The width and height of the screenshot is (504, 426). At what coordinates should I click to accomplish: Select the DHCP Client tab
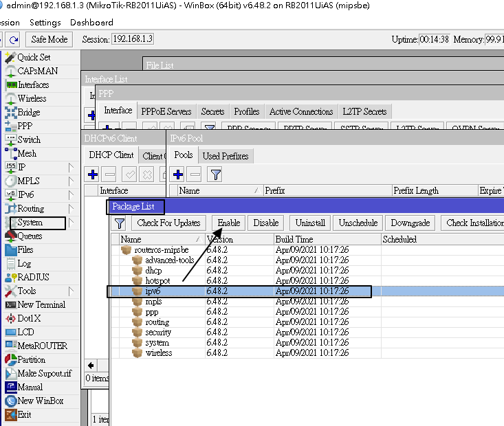pos(111,155)
